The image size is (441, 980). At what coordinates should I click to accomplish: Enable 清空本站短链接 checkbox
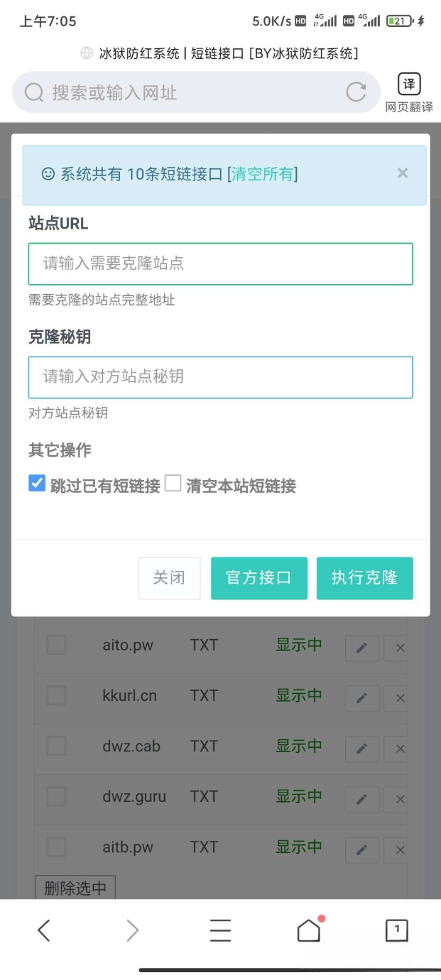[x=173, y=483]
